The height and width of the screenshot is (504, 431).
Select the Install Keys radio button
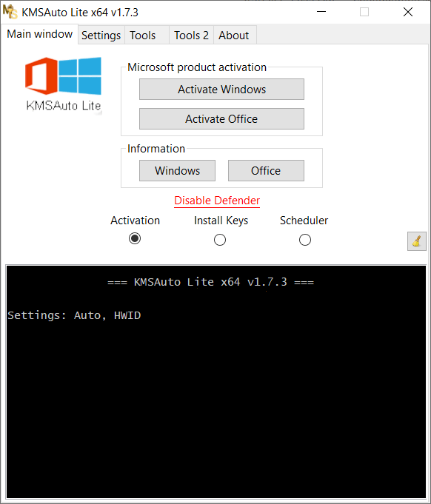pyautogui.click(x=220, y=240)
